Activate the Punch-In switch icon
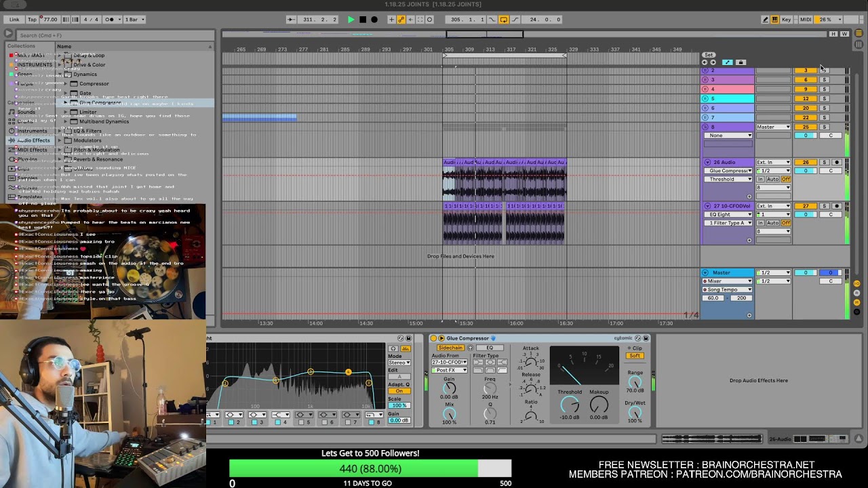This screenshot has height=488, width=868. [492, 20]
